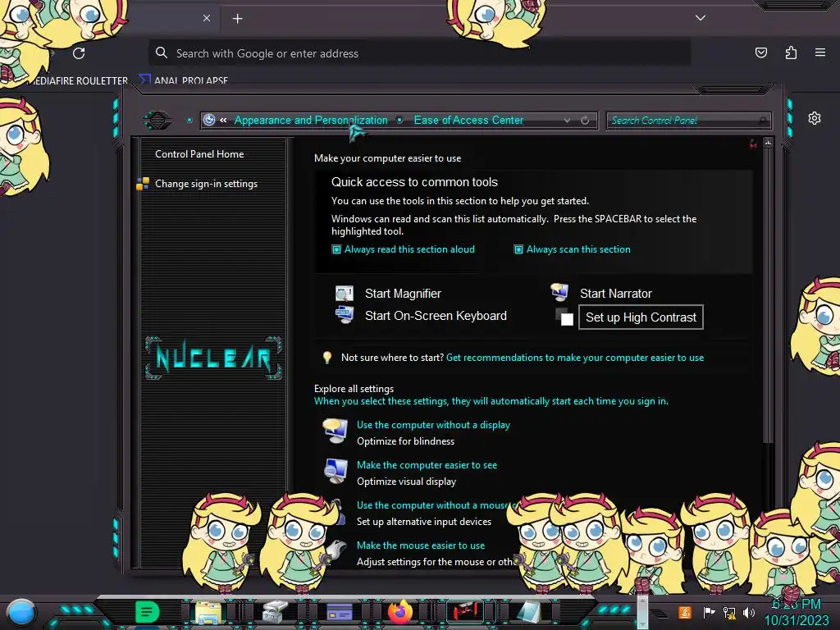Click 'Explore all settings' heading

[354, 389]
